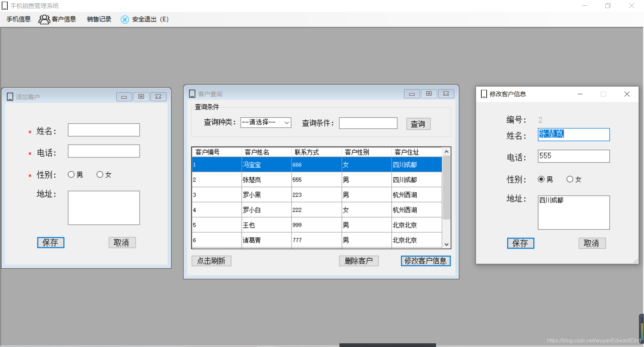This screenshot has height=347, width=644.
Task: Select the row for 冯宝宝
Action: click(317, 165)
